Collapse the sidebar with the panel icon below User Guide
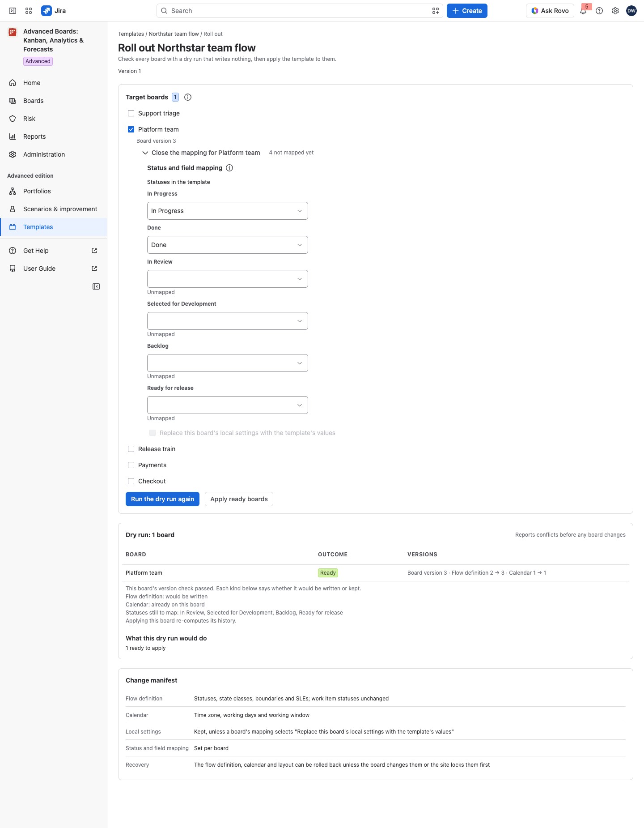This screenshot has height=828, width=644. point(96,286)
